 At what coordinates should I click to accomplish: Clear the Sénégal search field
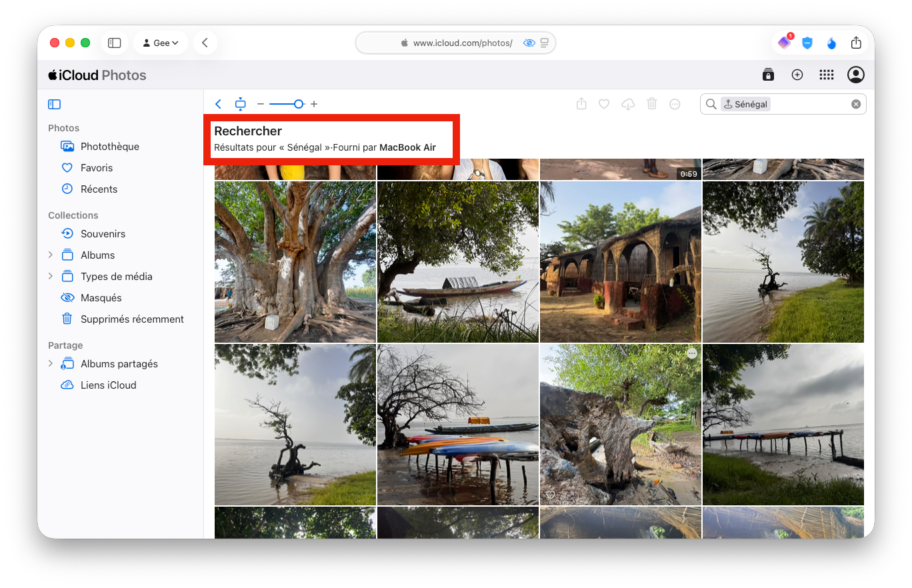click(856, 104)
